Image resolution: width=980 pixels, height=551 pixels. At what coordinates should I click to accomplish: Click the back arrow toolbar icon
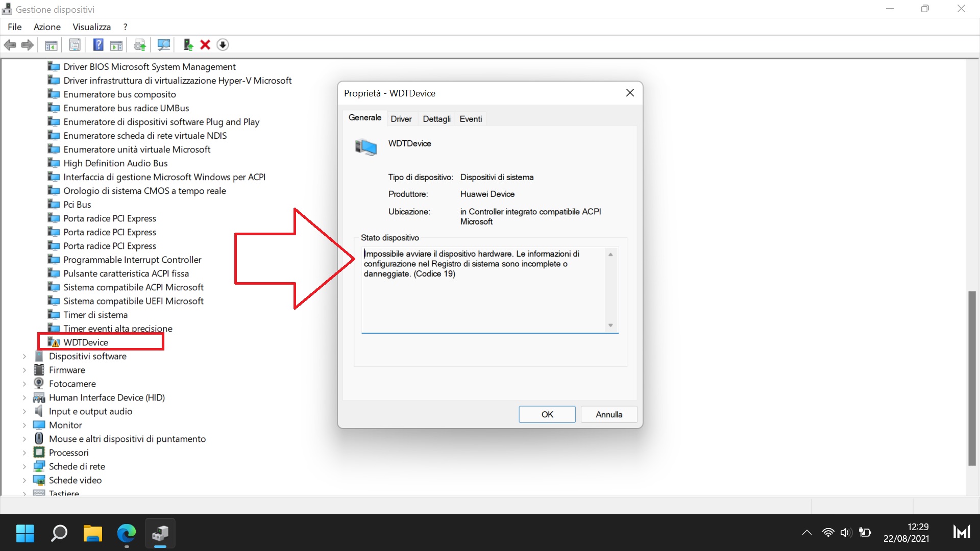pyautogui.click(x=10, y=45)
